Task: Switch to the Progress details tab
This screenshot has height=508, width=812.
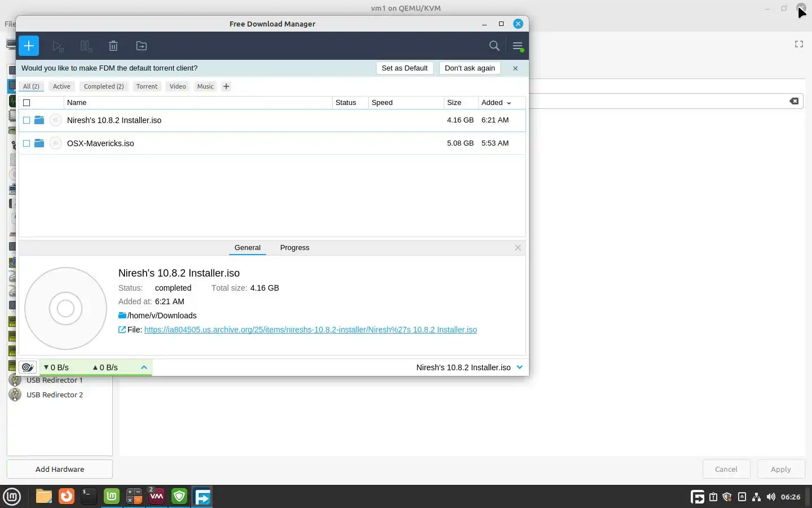Action: [x=294, y=248]
